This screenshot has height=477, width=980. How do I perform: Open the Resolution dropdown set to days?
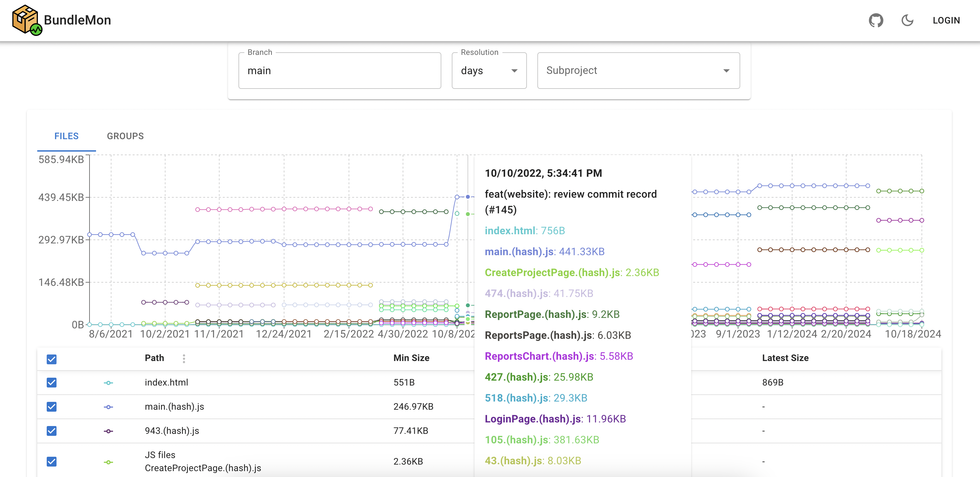[488, 71]
